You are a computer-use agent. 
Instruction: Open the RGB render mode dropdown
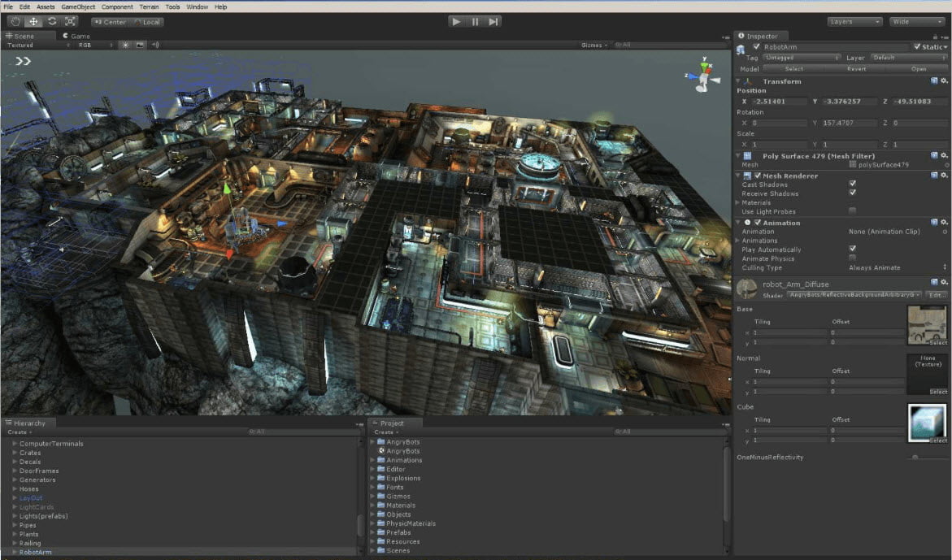pyautogui.click(x=94, y=45)
